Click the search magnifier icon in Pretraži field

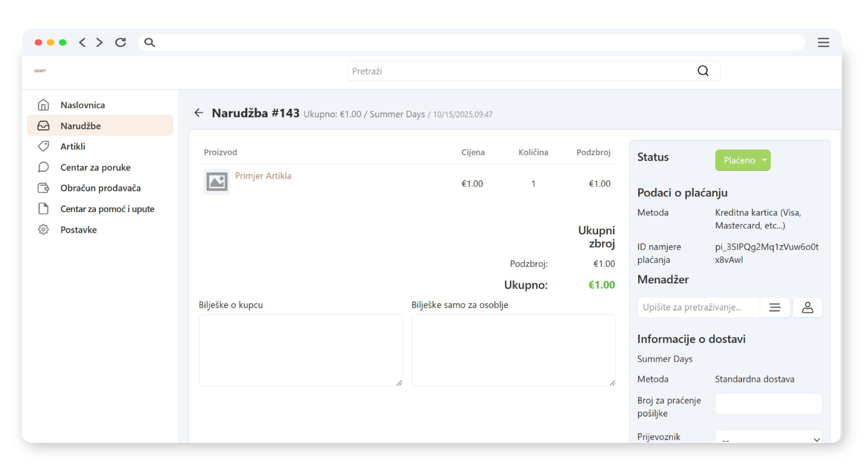[x=703, y=71]
